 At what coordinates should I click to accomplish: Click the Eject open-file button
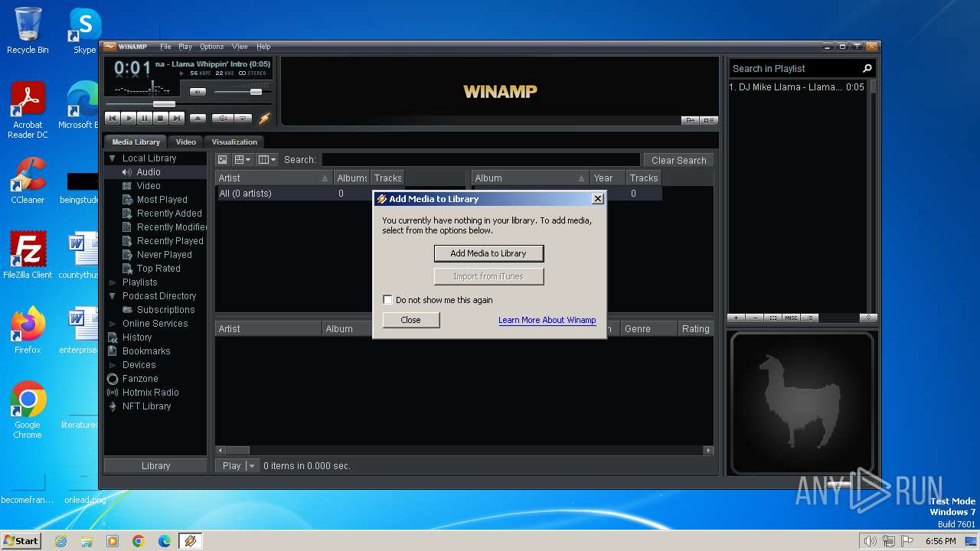(198, 118)
